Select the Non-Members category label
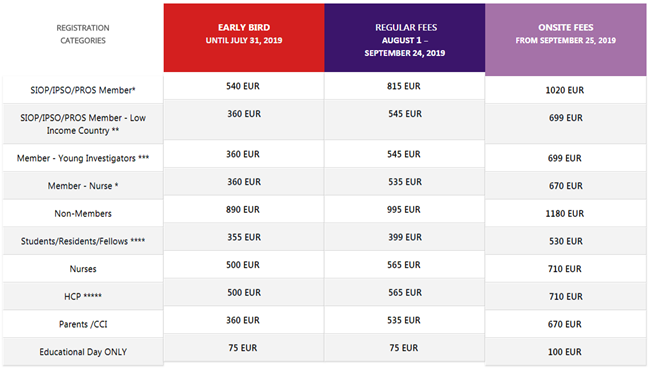650x369 pixels. [x=83, y=214]
